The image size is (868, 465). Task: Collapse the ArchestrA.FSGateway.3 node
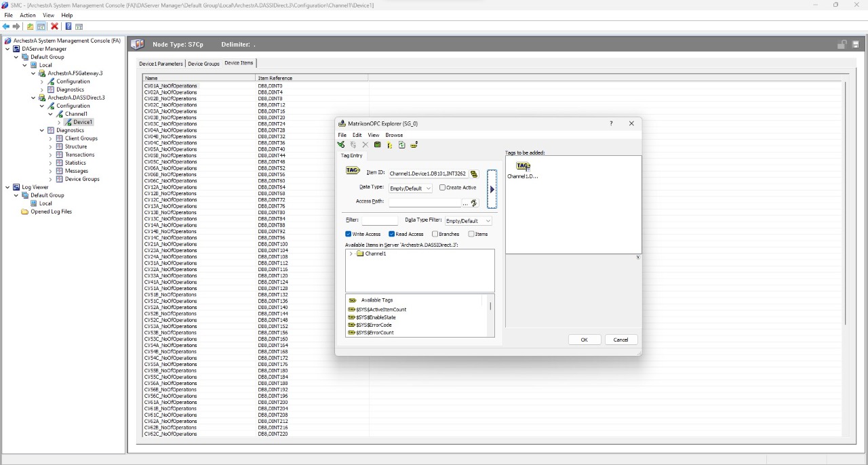(x=33, y=73)
